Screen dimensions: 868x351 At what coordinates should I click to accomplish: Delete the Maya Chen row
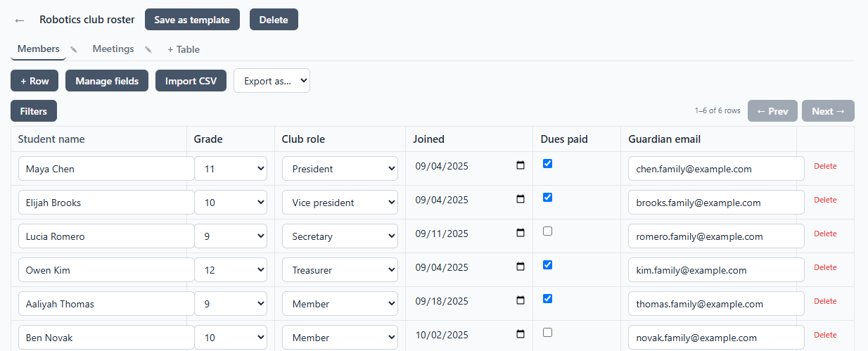click(825, 166)
